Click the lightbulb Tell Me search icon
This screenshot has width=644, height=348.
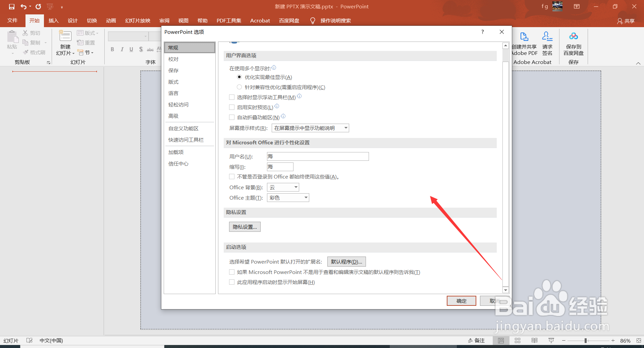[313, 21]
